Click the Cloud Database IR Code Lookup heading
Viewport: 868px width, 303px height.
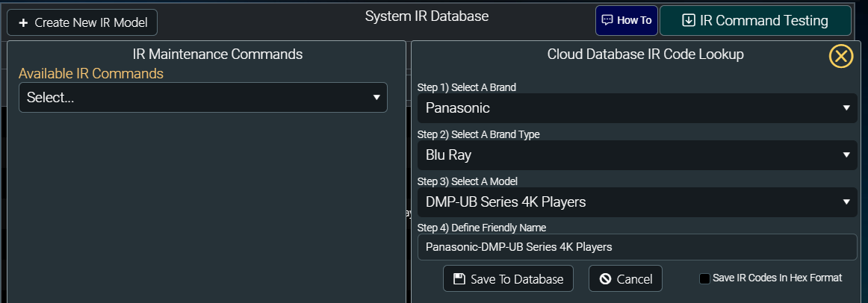pyautogui.click(x=645, y=54)
